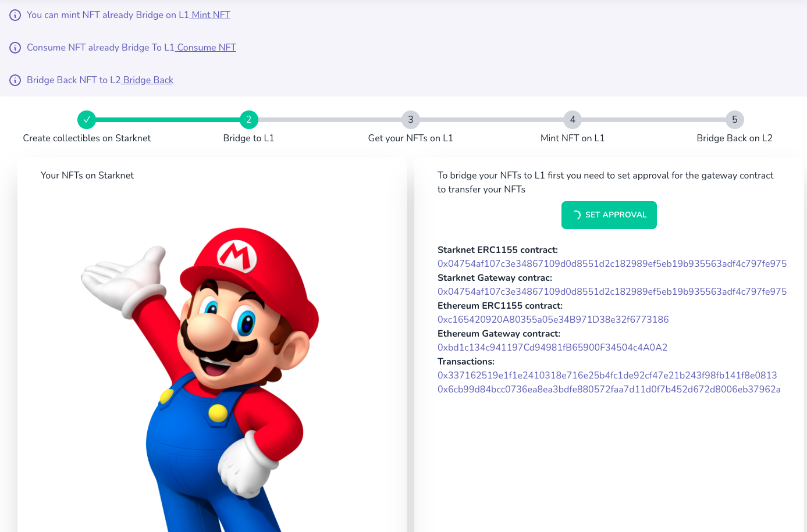Select step 3 "Get your NFTs on L1" circle
The width and height of the screenshot is (807, 532).
click(410, 120)
